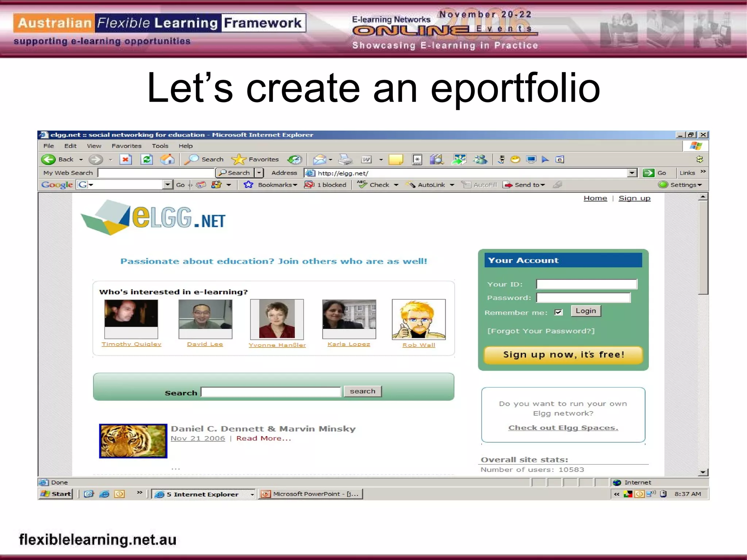This screenshot has width=747, height=560.
Task: Click the Forgot Your Password link
Action: (x=541, y=331)
